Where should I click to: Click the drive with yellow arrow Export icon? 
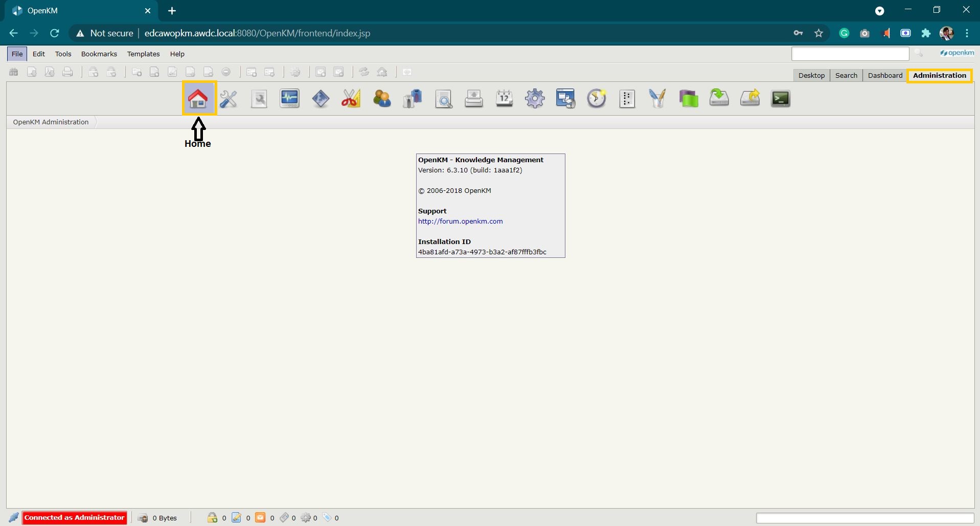pos(750,98)
